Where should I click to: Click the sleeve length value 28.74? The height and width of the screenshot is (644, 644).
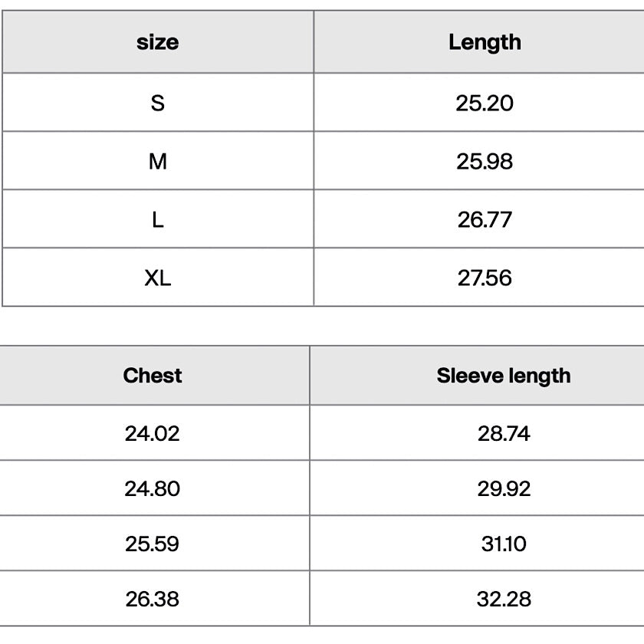tap(504, 433)
